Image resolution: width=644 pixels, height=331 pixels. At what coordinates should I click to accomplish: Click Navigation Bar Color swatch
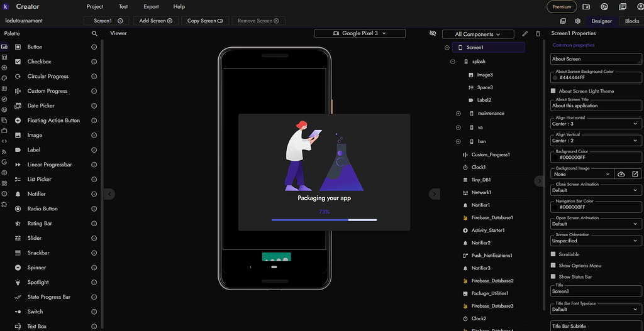point(555,207)
